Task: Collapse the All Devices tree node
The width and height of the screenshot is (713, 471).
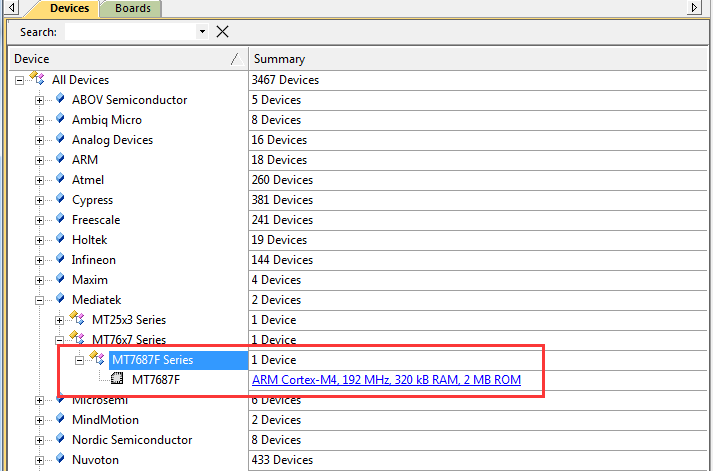Action: pos(20,81)
